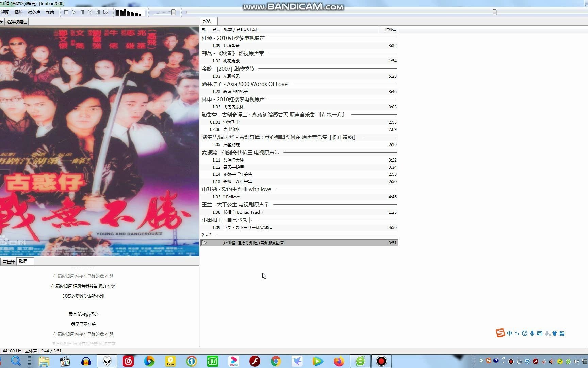The image size is (588, 368).
Task: Select the track 高山流水
Action: pos(299,129)
